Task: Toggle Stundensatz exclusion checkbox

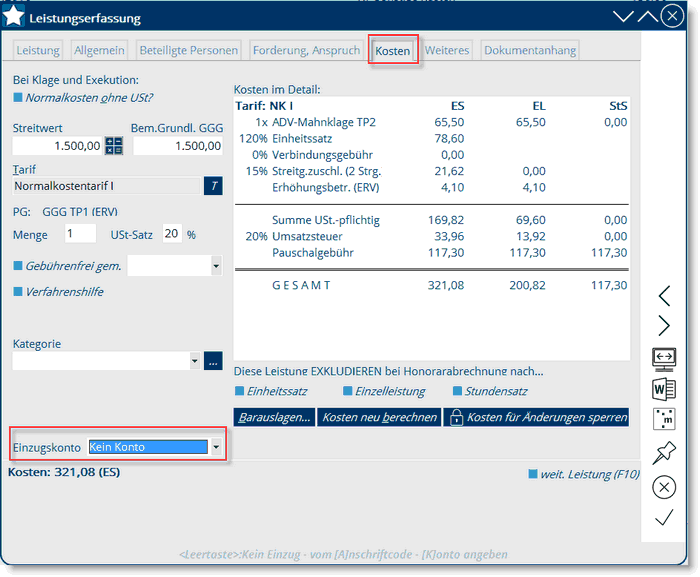Action: tap(457, 391)
